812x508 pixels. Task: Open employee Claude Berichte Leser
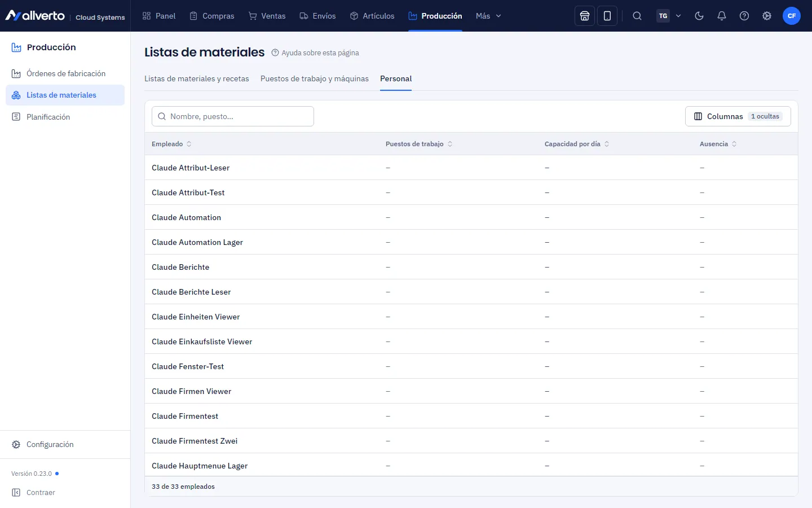(x=471, y=292)
